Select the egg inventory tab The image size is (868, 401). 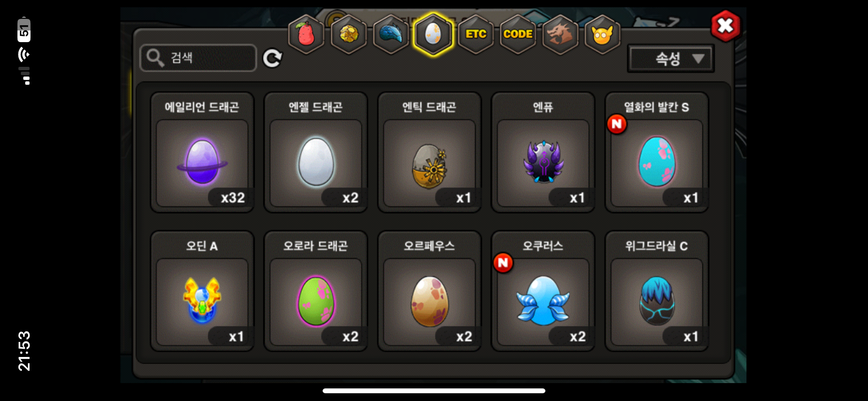click(433, 34)
